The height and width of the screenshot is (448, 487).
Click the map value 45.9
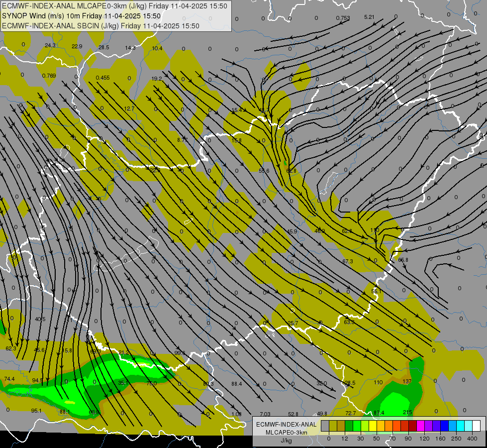coord(292,231)
